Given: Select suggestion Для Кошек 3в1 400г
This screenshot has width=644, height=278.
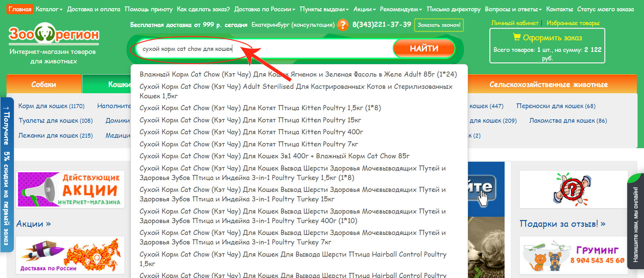Looking at the screenshot, I should point(274,156).
